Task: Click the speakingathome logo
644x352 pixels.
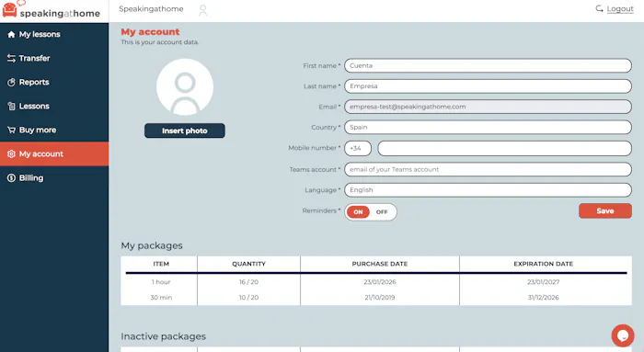Action: click(x=51, y=10)
